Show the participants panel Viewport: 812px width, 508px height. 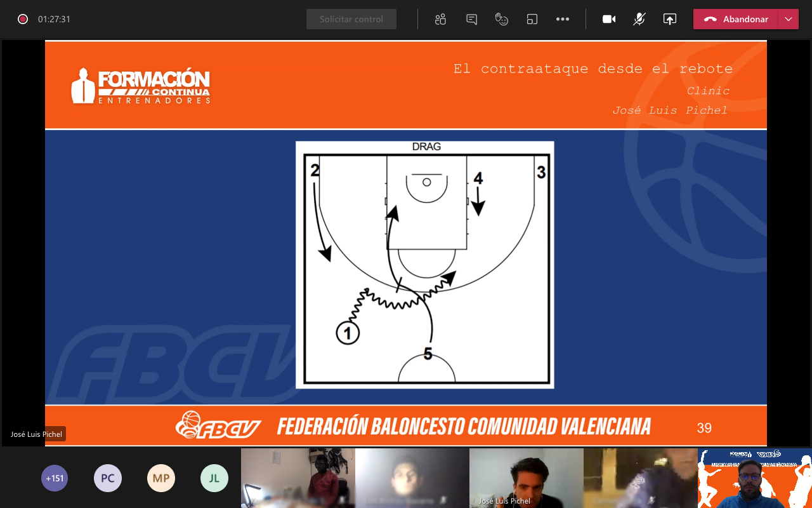441,19
